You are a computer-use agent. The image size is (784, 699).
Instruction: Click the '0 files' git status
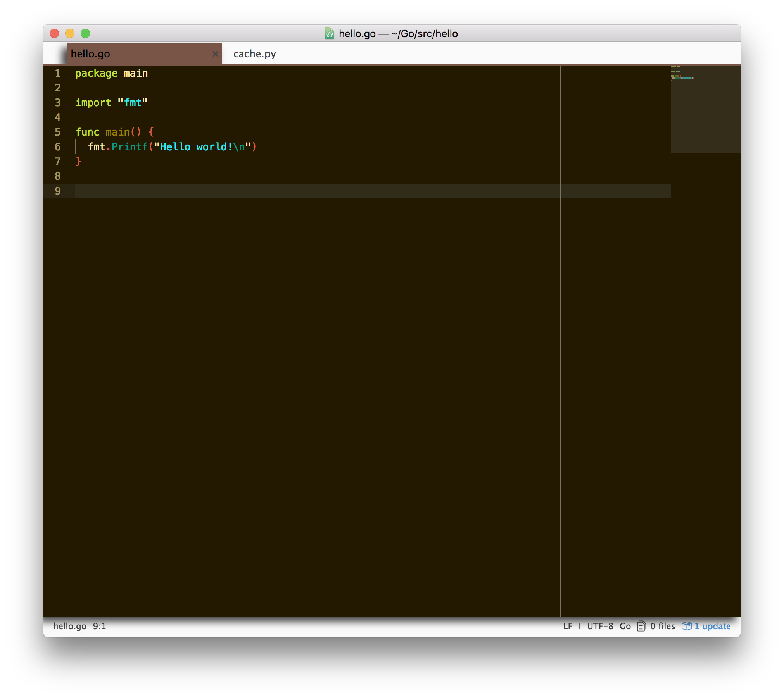tap(662, 626)
